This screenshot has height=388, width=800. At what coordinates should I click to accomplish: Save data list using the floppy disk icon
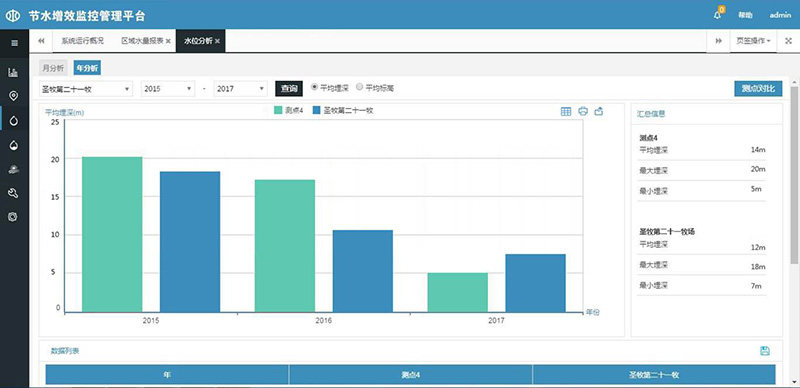(765, 351)
